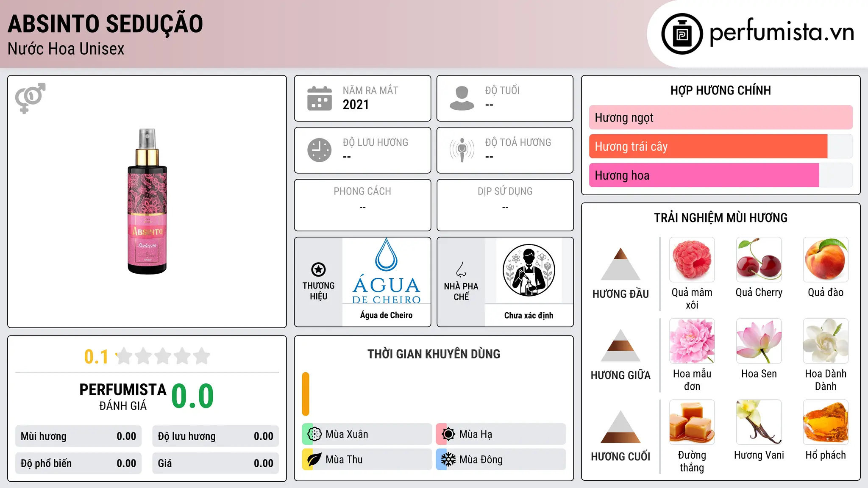The height and width of the screenshot is (488, 868).
Task: Select the Mùa Hạ season label
Action: 476,434
